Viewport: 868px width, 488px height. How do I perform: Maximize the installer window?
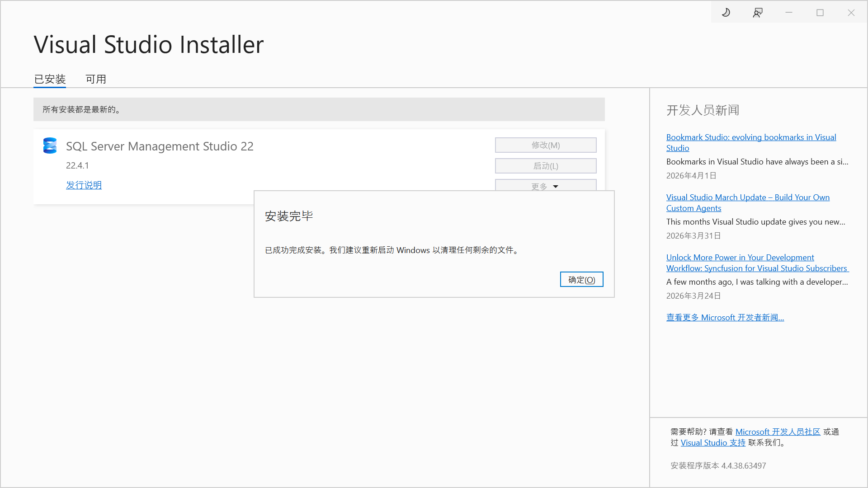pos(820,13)
